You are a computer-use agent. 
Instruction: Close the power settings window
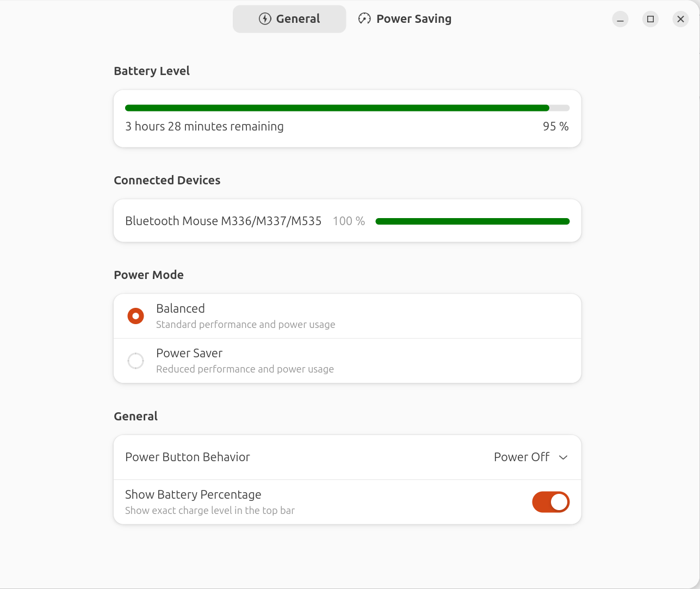click(x=680, y=19)
